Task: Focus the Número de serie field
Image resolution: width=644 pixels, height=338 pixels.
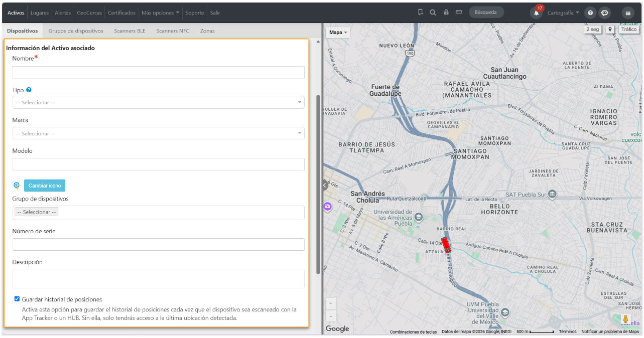Action: point(159,244)
